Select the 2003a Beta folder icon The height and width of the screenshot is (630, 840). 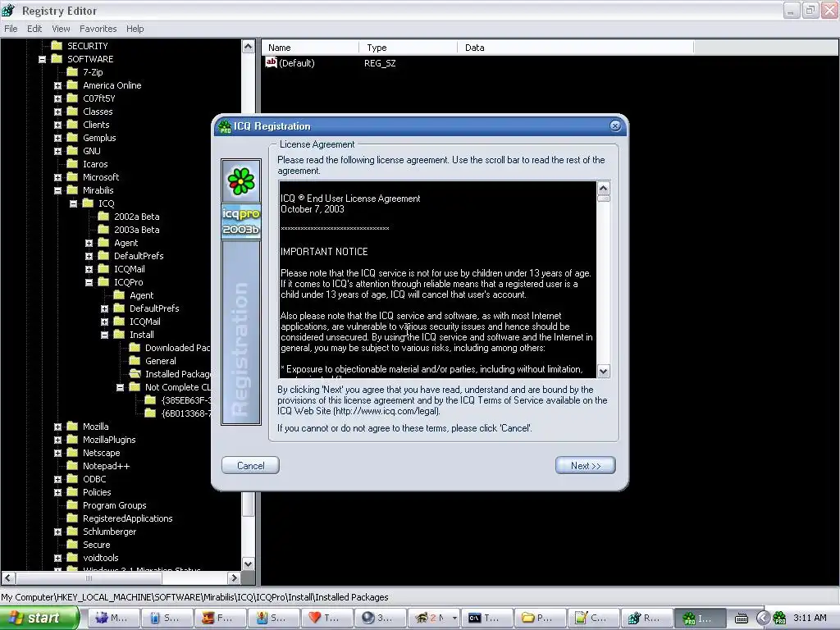(103, 230)
